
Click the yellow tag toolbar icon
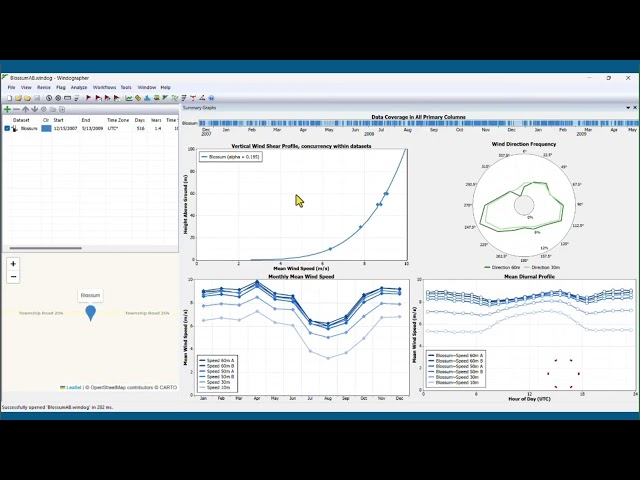[138, 98]
